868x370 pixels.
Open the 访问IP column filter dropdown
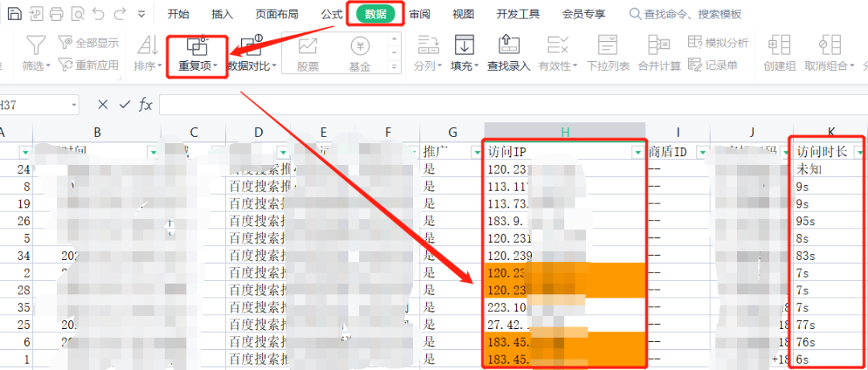[x=637, y=152]
